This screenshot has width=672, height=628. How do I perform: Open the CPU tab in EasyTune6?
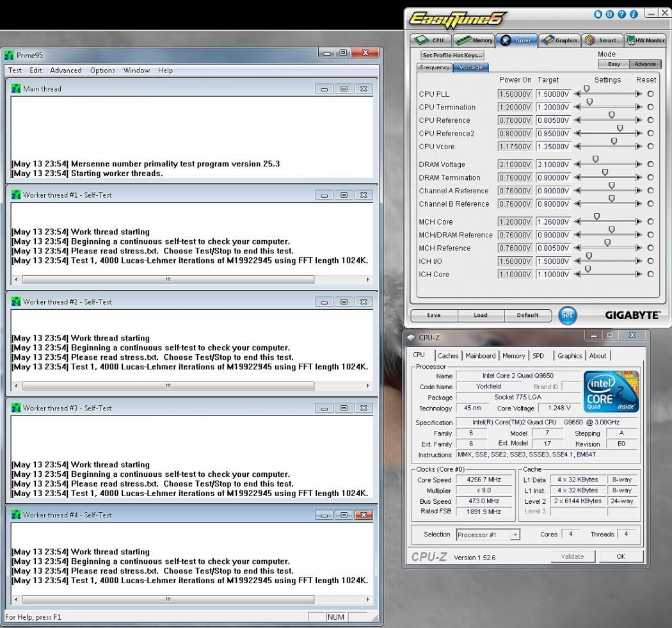click(430, 40)
